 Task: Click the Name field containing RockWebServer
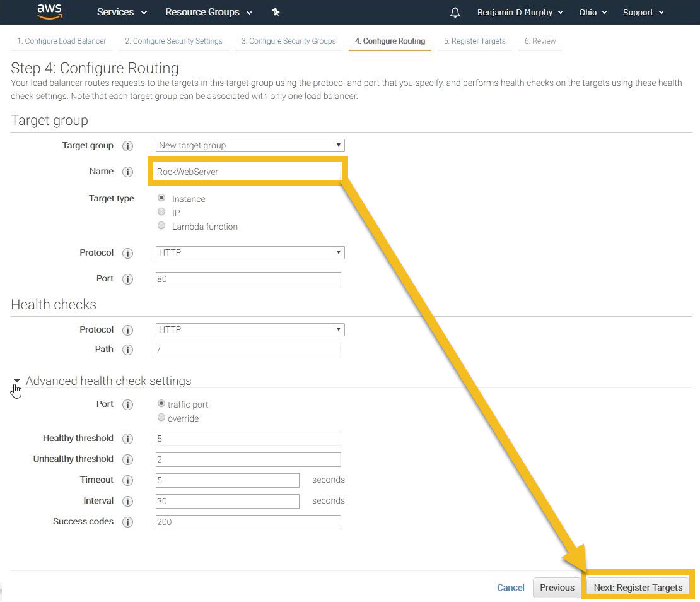point(248,172)
